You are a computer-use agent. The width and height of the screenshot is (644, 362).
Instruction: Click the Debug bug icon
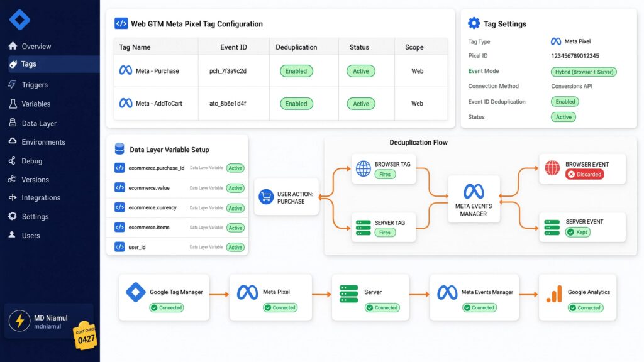(x=13, y=160)
